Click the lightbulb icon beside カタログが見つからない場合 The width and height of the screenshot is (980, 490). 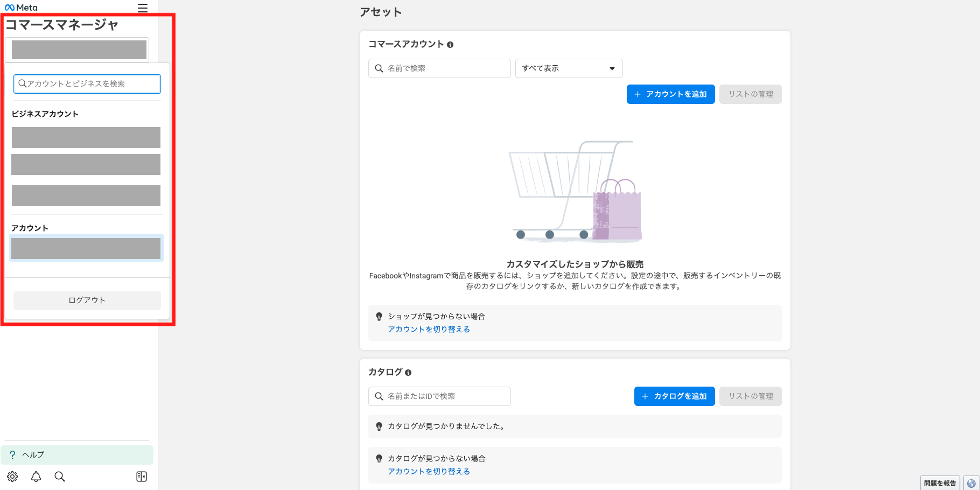tap(379, 459)
